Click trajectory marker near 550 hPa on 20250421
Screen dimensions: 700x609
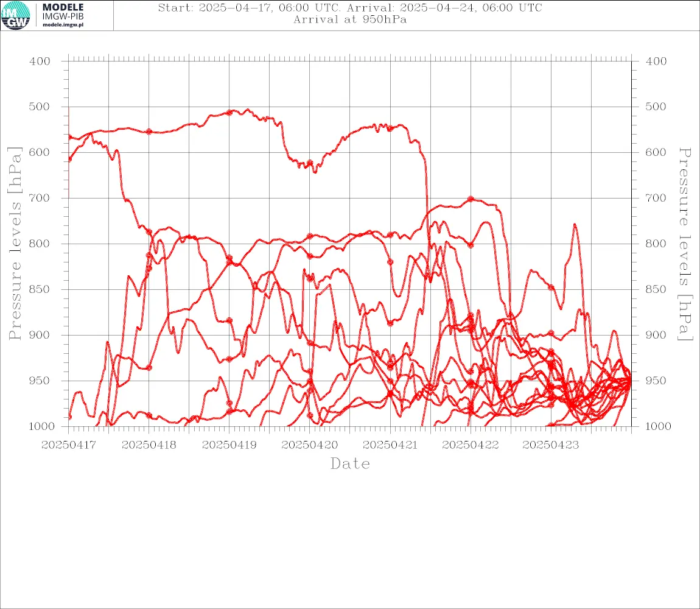point(390,128)
